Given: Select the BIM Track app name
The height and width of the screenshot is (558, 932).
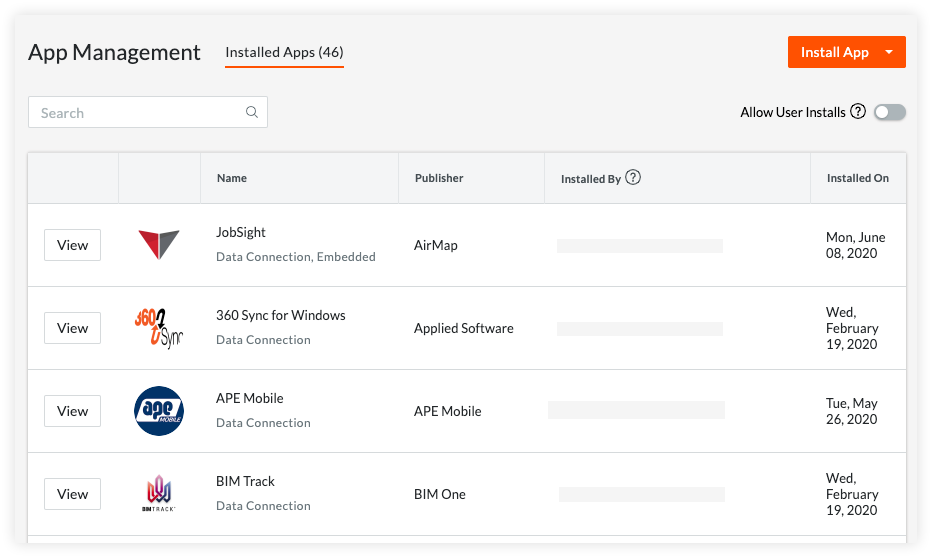Looking at the screenshot, I should 245,481.
